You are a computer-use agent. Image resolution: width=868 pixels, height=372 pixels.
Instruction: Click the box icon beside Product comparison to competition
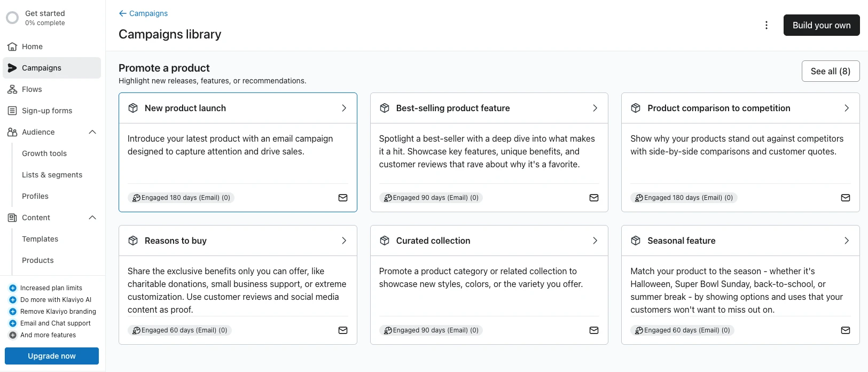pyautogui.click(x=636, y=108)
